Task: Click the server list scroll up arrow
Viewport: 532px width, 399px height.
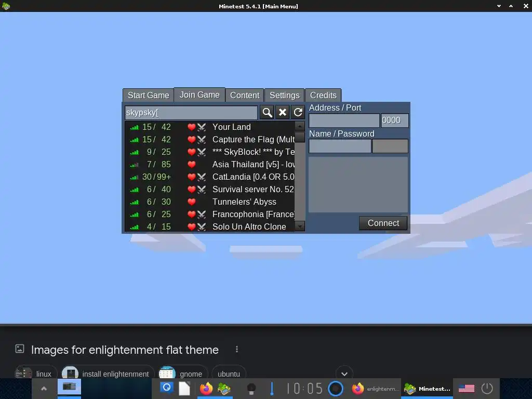Action: [x=300, y=126]
